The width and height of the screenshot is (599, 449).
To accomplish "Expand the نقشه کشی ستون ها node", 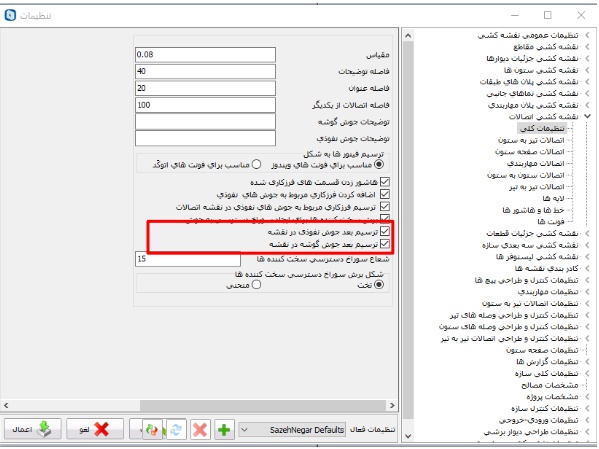I will coord(588,70).
